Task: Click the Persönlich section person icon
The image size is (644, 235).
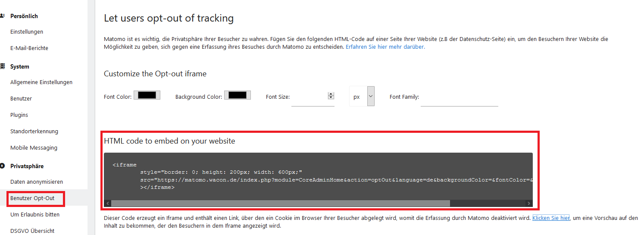Action: pyautogui.click(x=2, y=16)
